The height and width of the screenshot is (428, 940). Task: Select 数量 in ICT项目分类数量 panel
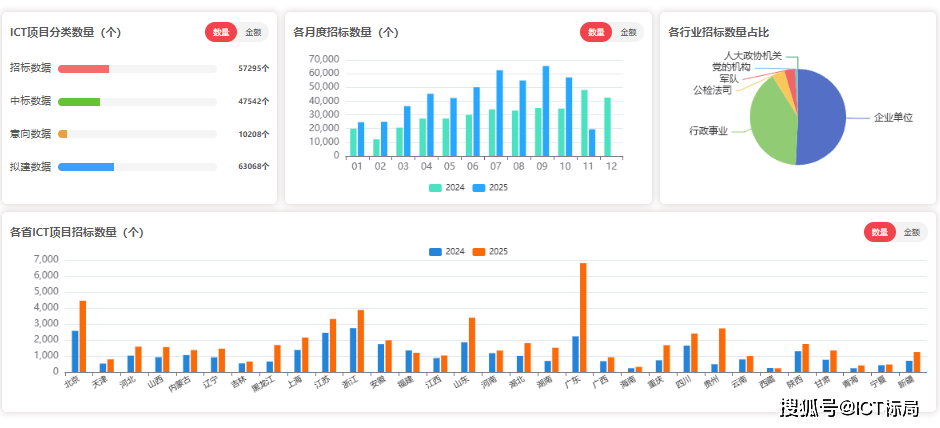pyautogui.click(x=221, y=32)
